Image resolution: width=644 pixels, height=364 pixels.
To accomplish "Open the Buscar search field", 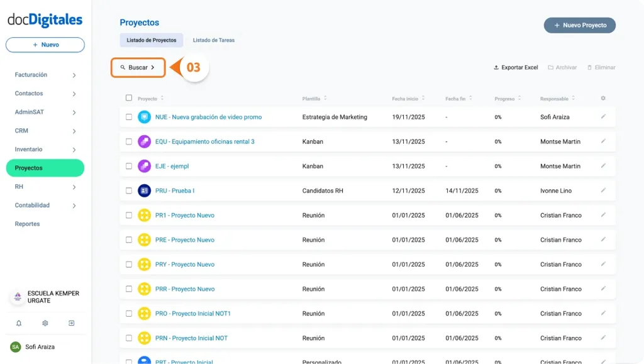I will point(138,67).
